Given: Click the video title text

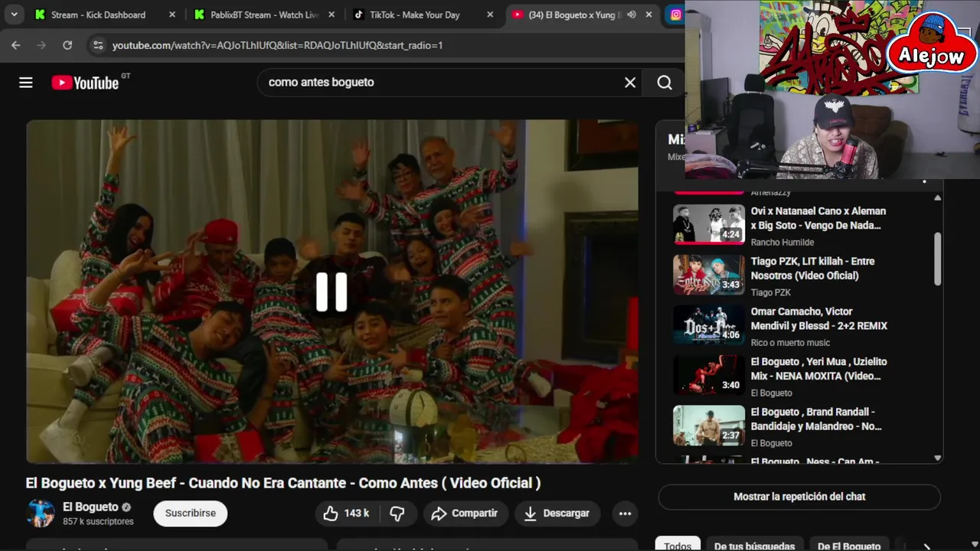Looking at the screenshot, I should pyautogui.click(x=283, y=483).
